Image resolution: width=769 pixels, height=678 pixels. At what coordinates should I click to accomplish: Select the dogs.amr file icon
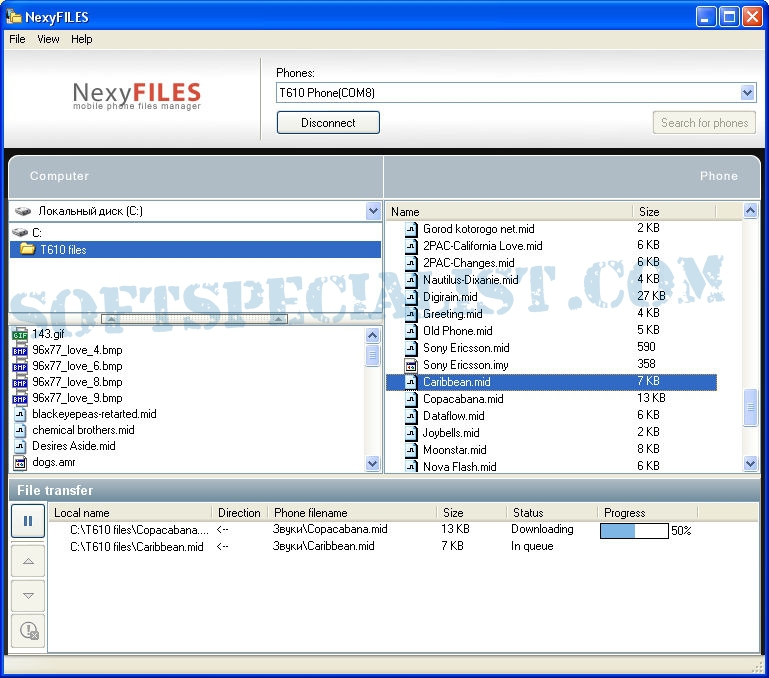point(20,462)
